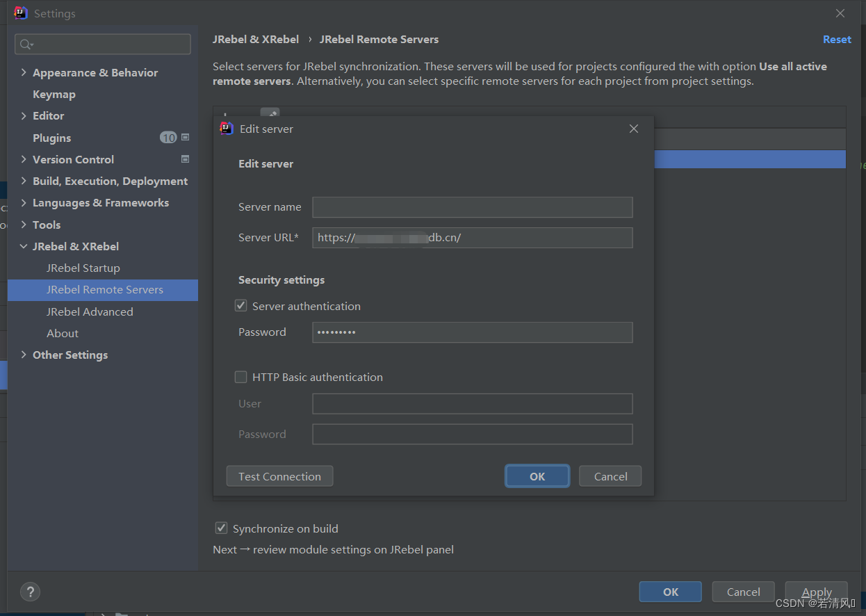Collapse the JRebel & XRebel tree node
This screenshot has height=616, width=866.
24,246
